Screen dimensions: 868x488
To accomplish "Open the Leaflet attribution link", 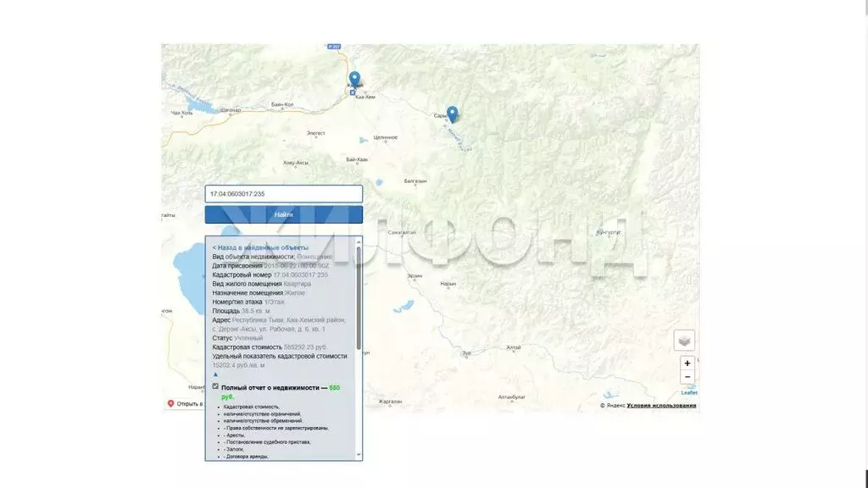I will point(689,392).
